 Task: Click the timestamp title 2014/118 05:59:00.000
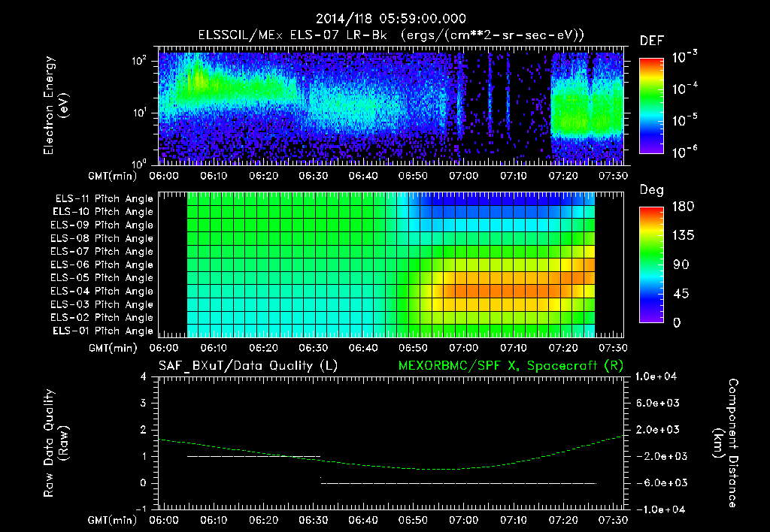click(x=390, y=19)
